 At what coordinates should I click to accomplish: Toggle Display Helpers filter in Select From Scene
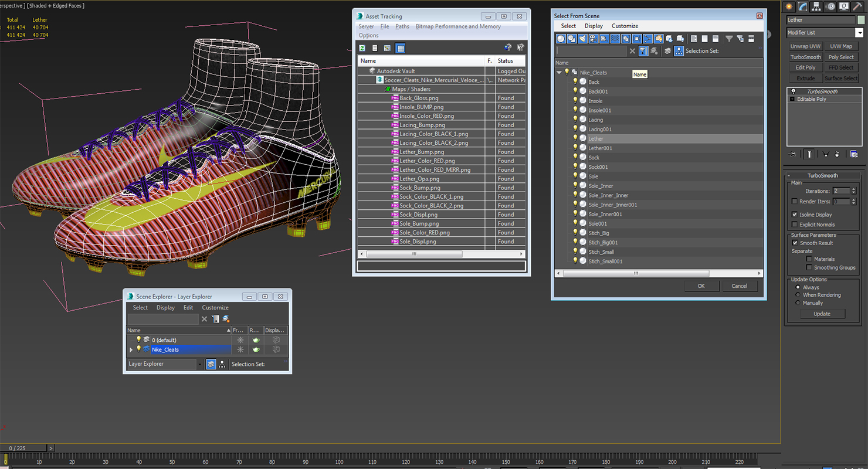tap(604, 39)
